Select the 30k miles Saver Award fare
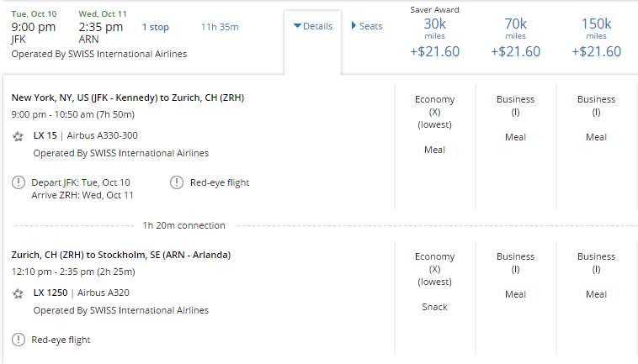The width and height of the screenshot is (638, 364). 434,38
